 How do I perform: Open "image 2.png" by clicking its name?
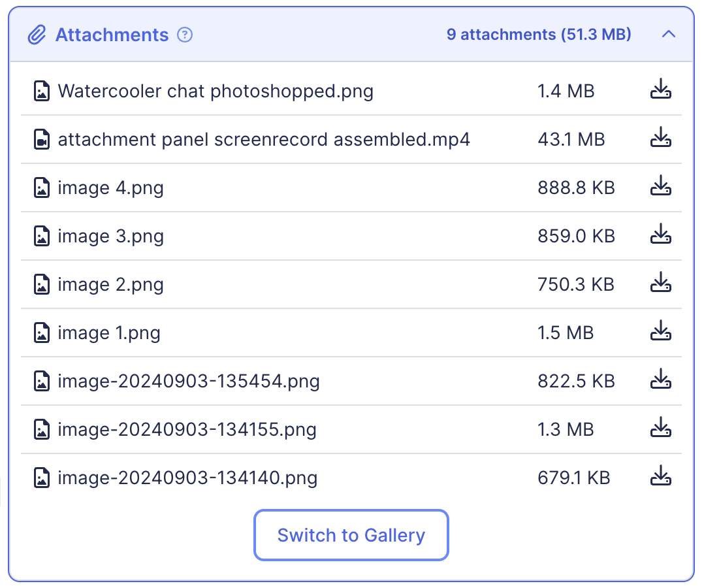tap(110, 284)
